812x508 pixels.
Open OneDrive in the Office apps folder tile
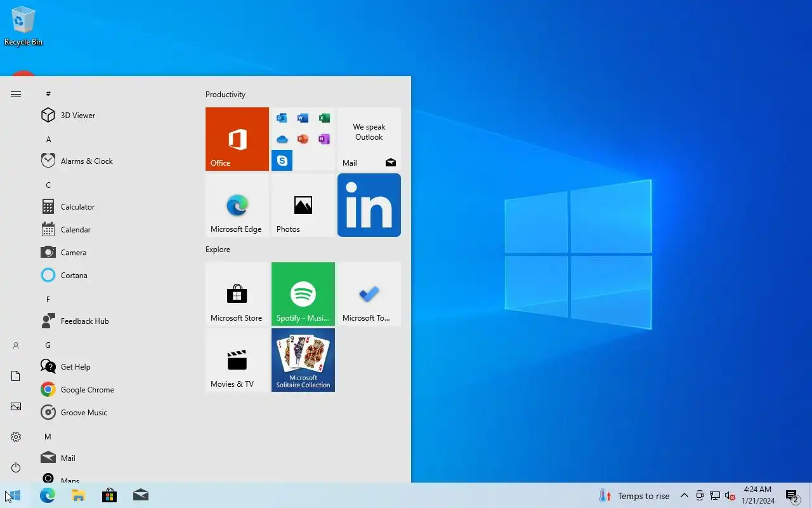pyautogui.click(x=282, y=139)
